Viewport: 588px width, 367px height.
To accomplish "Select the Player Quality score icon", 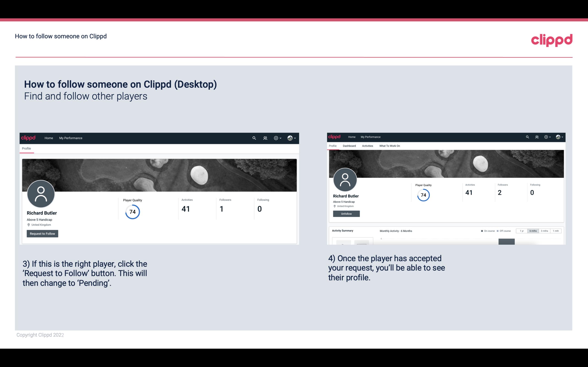I will tap(133, 212).
